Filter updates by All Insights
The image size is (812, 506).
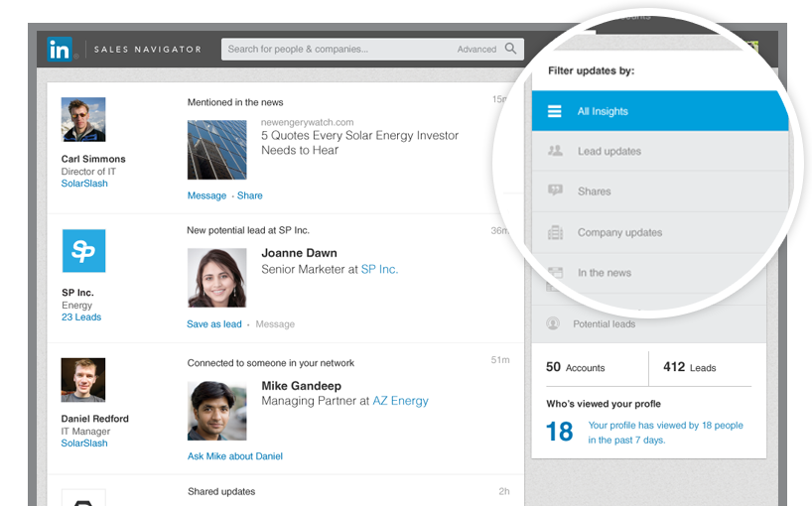(660, 111)
